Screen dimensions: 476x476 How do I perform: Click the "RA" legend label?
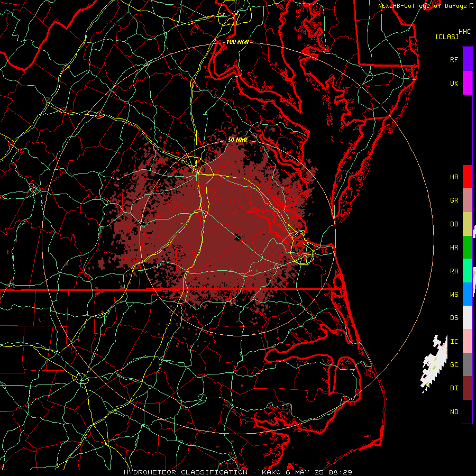454,271
